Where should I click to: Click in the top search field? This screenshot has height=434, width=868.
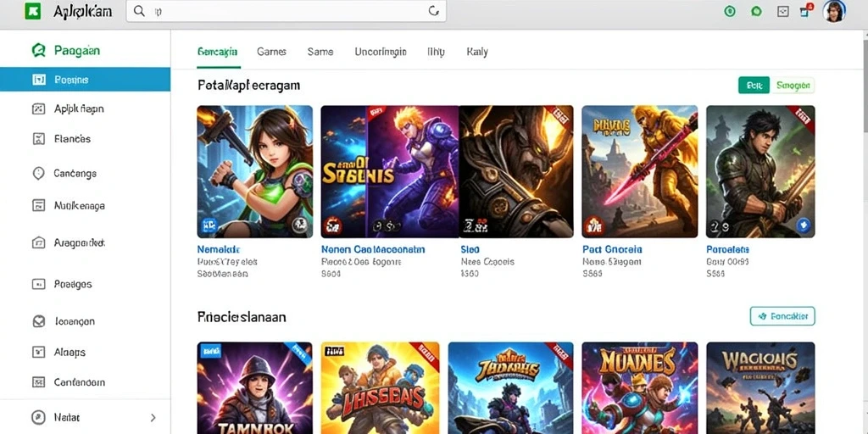coord(287,11)
